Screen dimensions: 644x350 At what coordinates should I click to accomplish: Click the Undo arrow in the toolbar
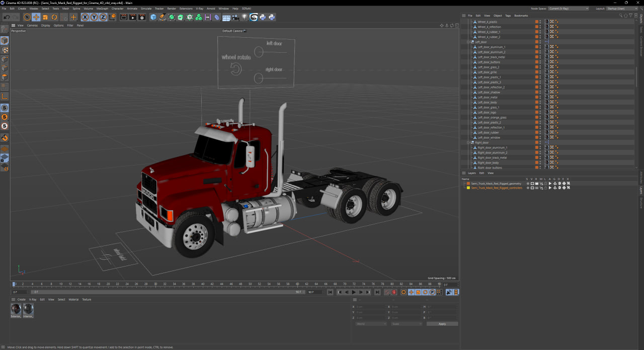pos(7,17)
